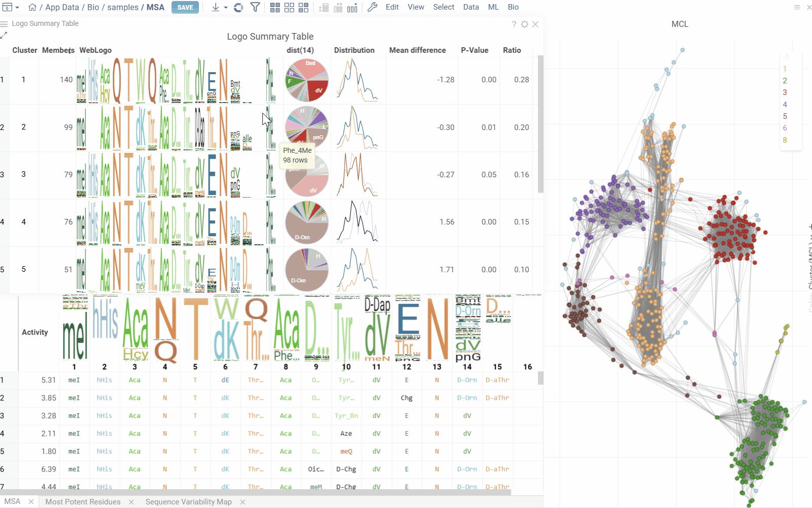Toggle cluster 2 in the MCL legend
Screen dimensions: 812x508
[785, 81]
